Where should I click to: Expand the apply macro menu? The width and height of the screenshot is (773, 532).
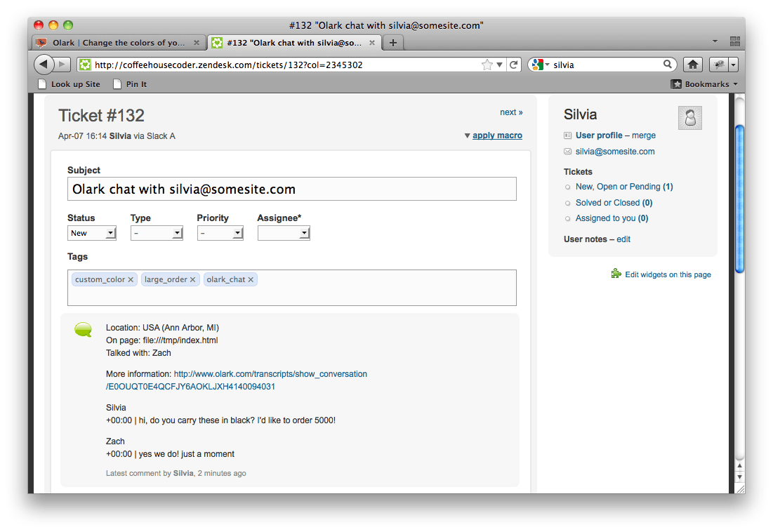pyautogui.click(x=496, y=135)
